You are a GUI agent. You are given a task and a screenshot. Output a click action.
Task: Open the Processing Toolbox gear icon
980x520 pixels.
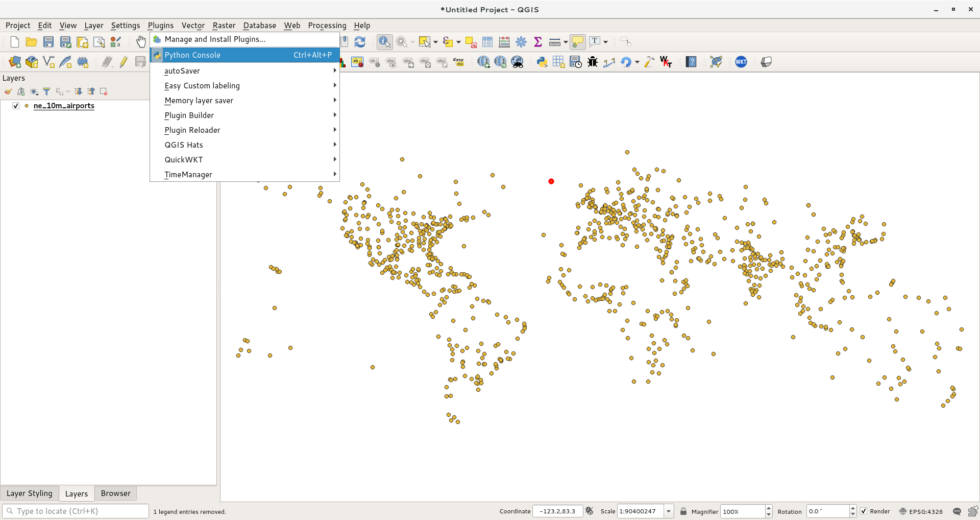[521, 42]
